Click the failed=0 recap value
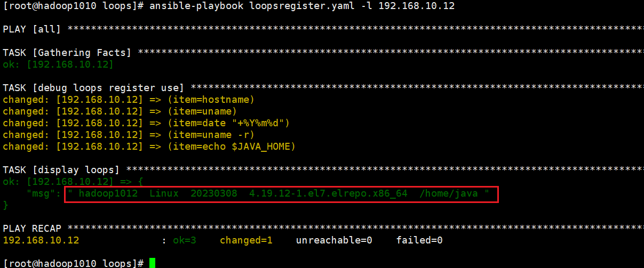 420,240
